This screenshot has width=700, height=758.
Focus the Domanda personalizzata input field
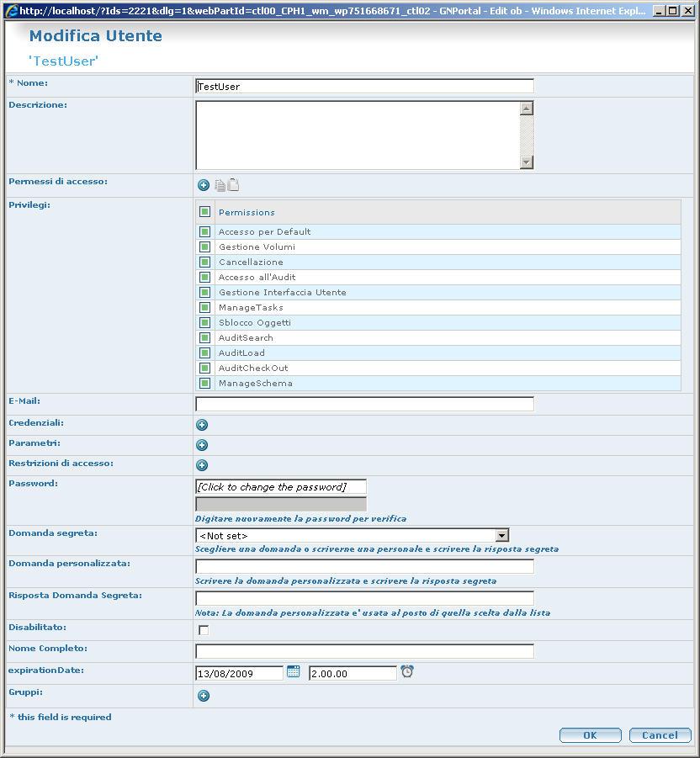tap(364, 566)
